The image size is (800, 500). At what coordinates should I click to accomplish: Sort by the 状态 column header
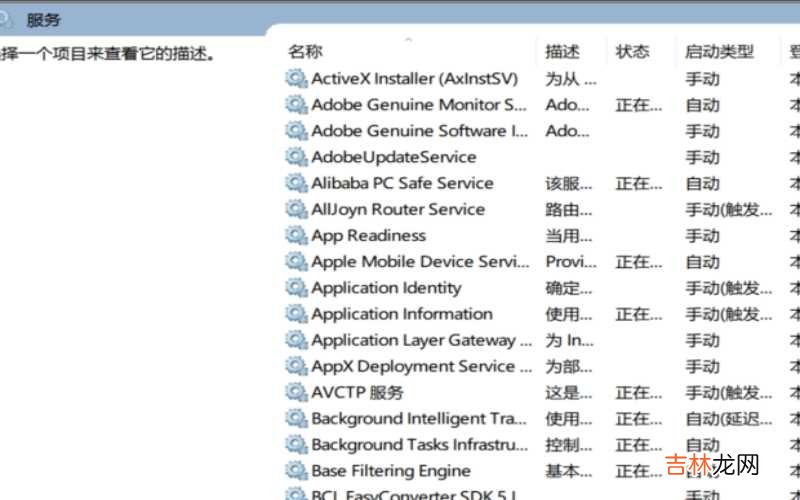(632, 52)
